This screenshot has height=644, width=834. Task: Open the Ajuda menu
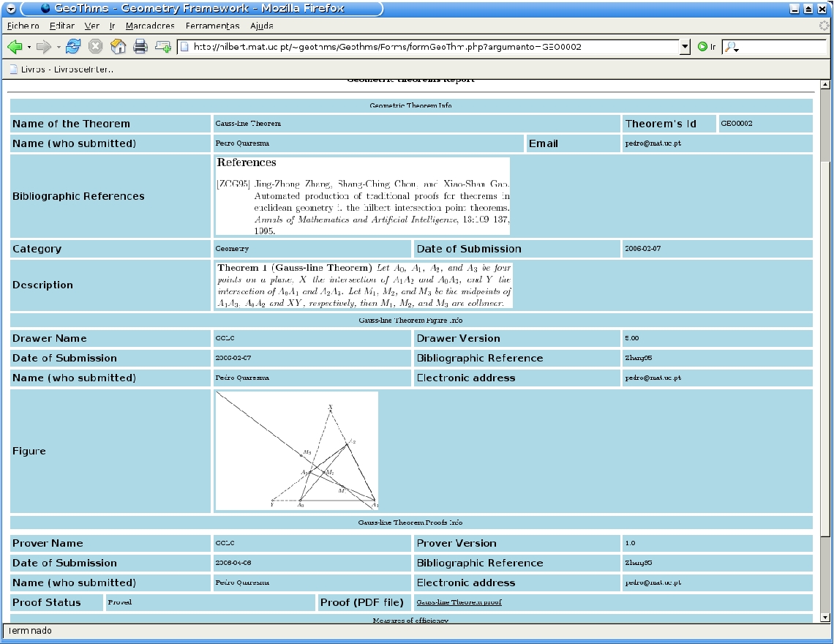point(262,26)
